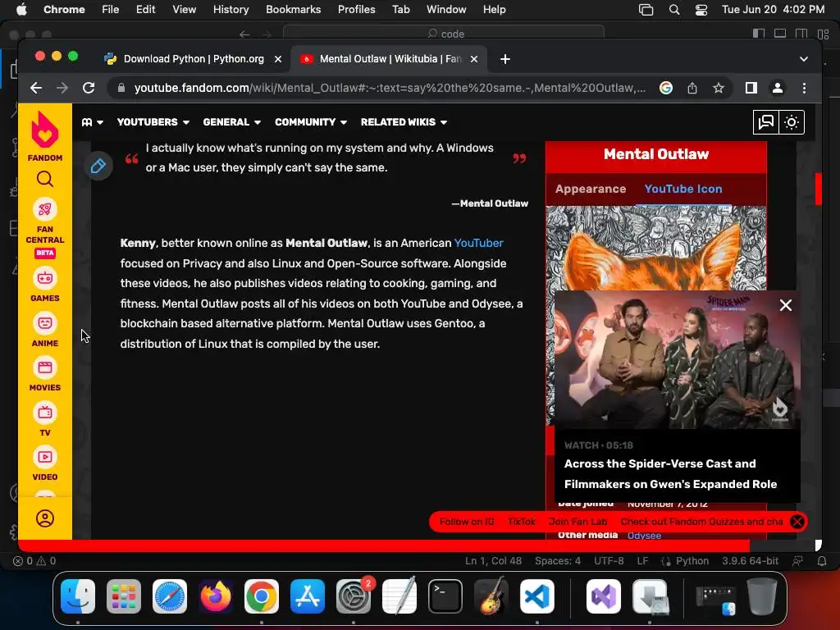Share page via Chrome share icon
The width and height of the screenshot is (840, 630).
click(692, 88)
